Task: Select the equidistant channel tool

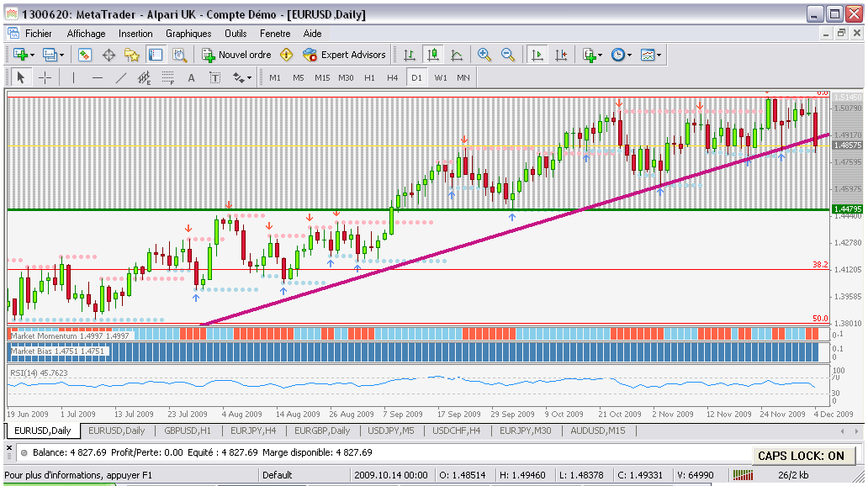Action: pos(144,78)
